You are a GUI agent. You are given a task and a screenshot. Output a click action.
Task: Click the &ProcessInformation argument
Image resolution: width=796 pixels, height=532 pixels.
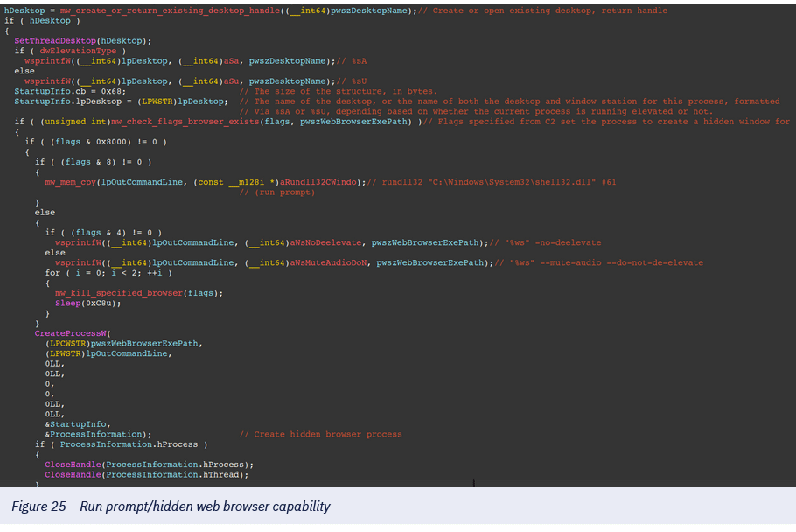click(x=98, y=434)
